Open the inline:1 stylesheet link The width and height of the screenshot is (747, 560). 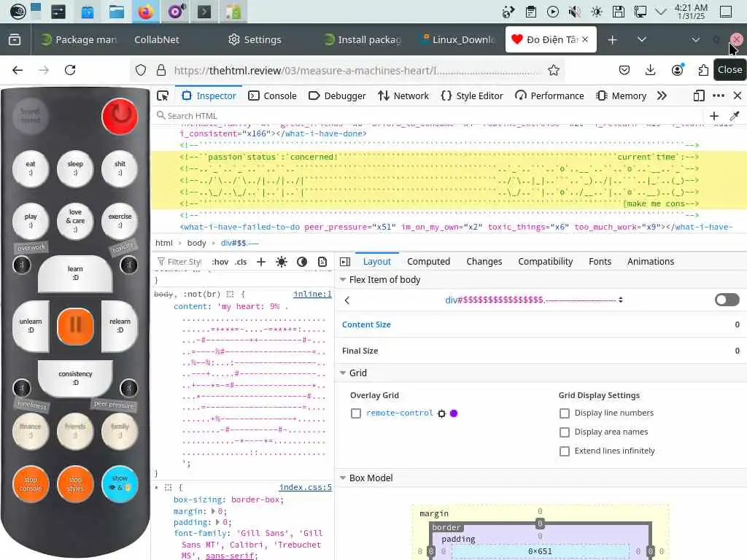(312, 295)
